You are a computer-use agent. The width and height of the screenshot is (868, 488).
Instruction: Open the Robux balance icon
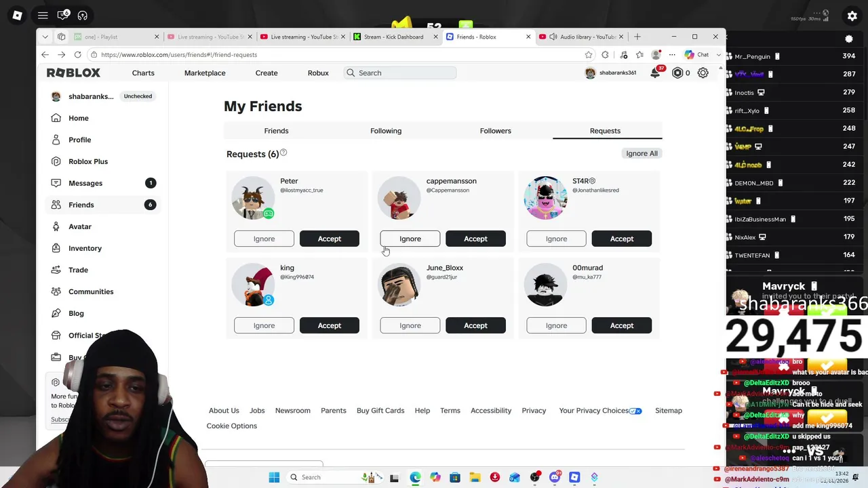tap(677, 73)
